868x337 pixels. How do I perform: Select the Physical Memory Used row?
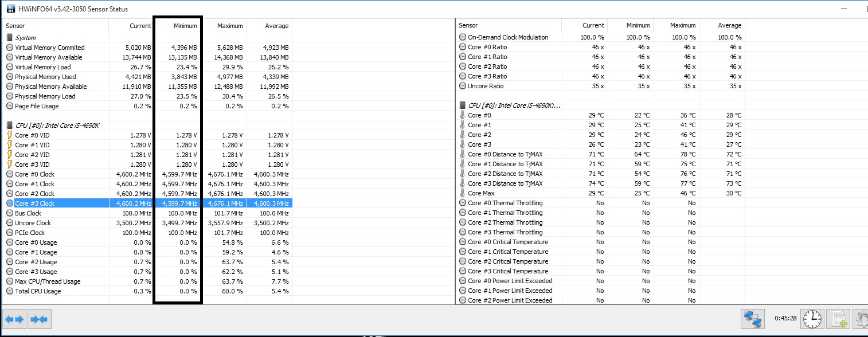tap(148, 77)
